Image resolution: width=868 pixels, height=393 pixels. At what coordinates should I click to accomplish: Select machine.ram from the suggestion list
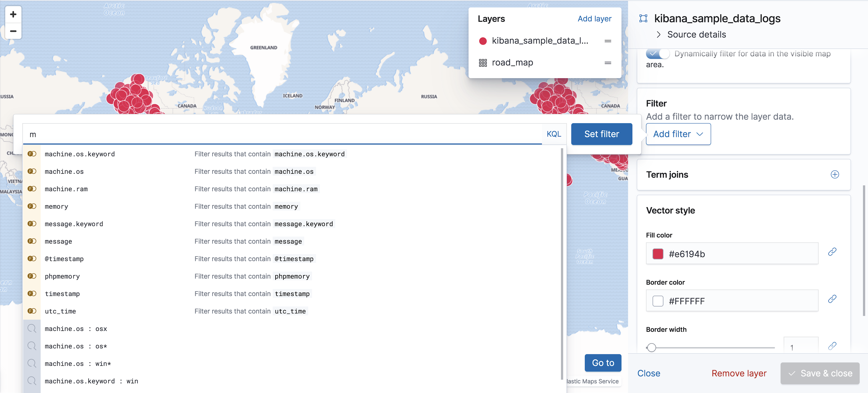(66, 189)
